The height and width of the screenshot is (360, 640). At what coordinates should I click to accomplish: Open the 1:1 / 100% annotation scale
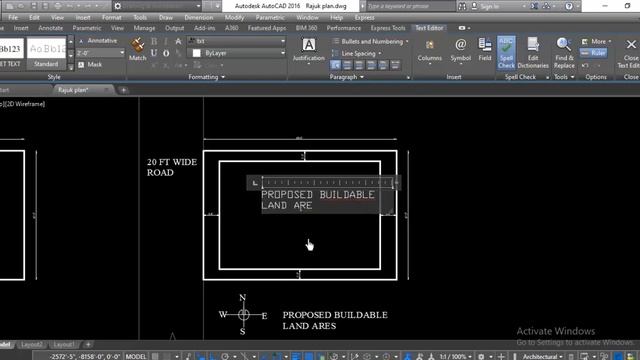[x=455, y=356]
